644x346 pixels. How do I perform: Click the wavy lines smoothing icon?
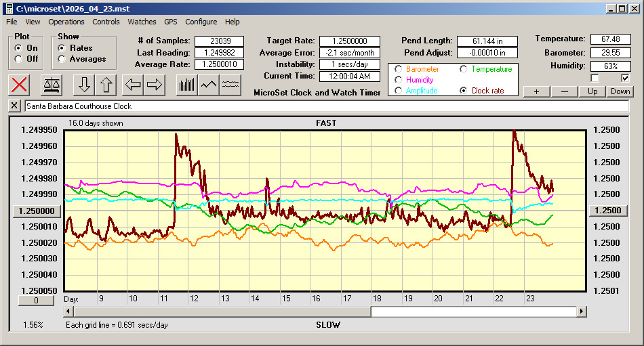pos(231,85)
